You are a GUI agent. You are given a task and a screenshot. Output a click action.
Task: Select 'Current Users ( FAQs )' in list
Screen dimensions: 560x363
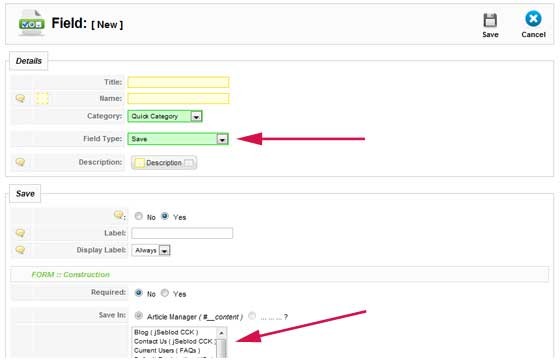point(167,350)
